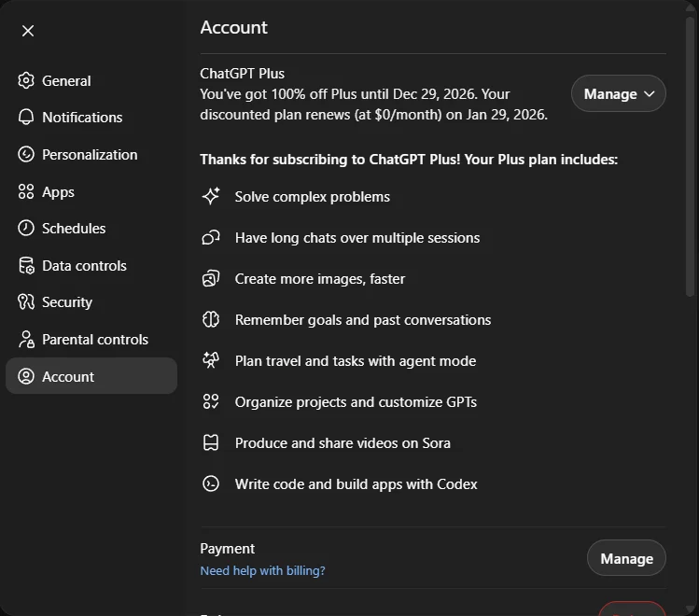699x616 pixels.
Task: Click the Notifications bell icon
Action: [26, 118]
